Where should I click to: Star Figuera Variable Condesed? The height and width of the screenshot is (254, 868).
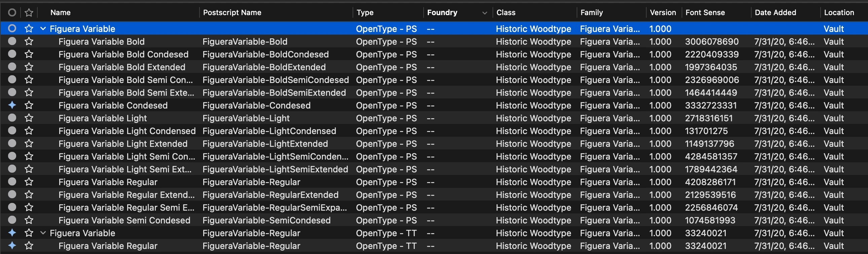pos(29,105)
